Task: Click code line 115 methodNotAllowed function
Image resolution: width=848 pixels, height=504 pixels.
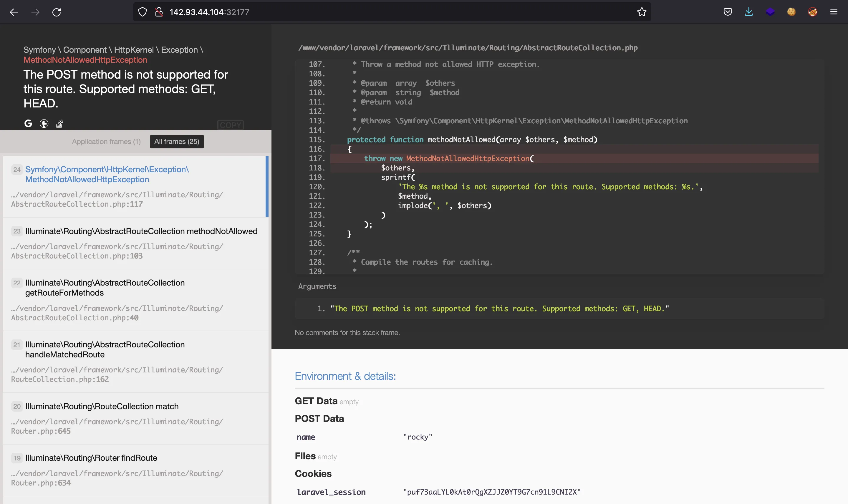Action: [x=472, y=140]
